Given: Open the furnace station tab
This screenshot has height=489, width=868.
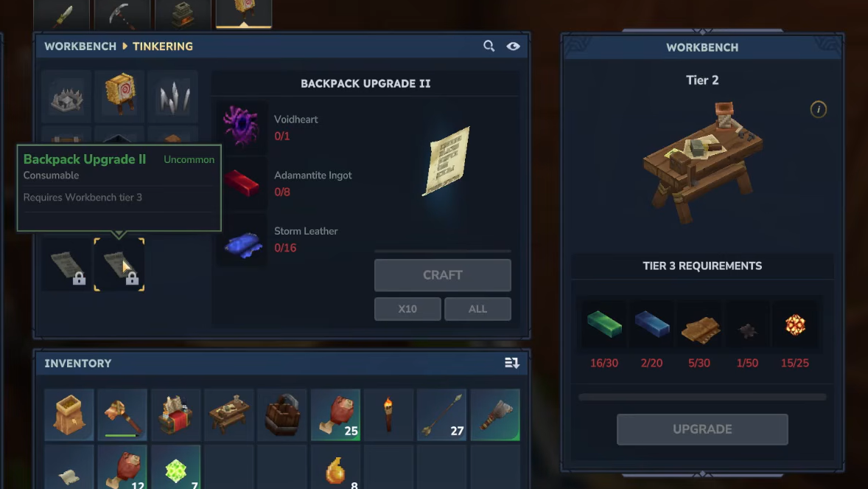Looking at the screenshot, I should point(183,15).
